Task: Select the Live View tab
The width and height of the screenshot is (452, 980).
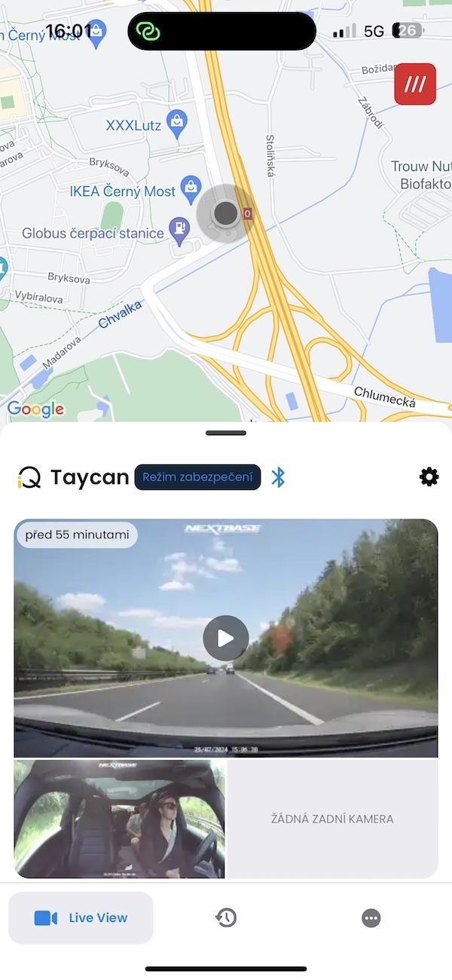Action: [x=81, y=917]
